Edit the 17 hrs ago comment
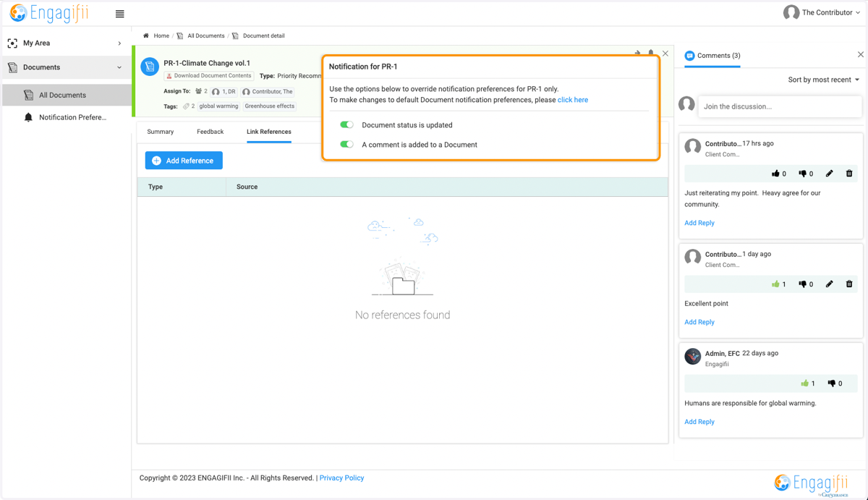 830,174
